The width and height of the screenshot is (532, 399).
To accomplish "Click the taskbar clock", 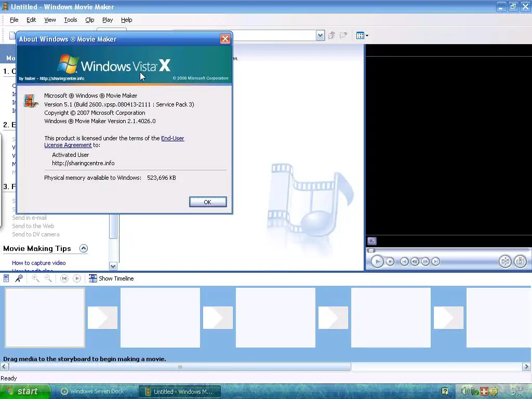I will click(x=518, y=391).
